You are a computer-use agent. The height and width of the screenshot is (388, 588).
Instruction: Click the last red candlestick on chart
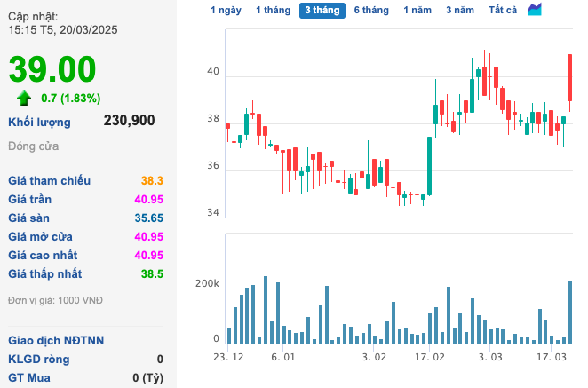coord(570,78)
